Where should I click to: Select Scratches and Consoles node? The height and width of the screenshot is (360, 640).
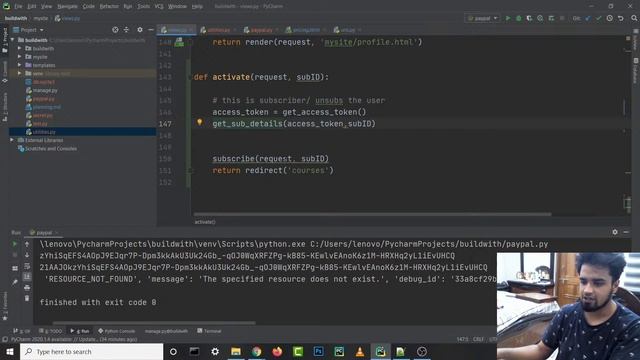(x=51, y=149)
